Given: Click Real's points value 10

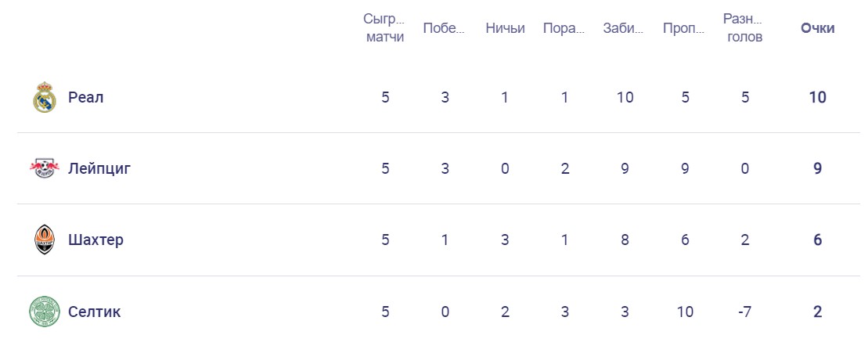Looking at the screenshot, I should (x=818, y=97).
